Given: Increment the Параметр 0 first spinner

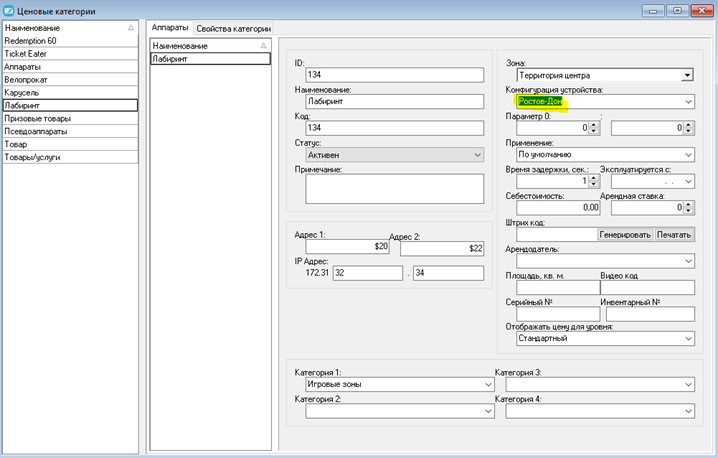Looking at the screenshot, I should [593, 125].
